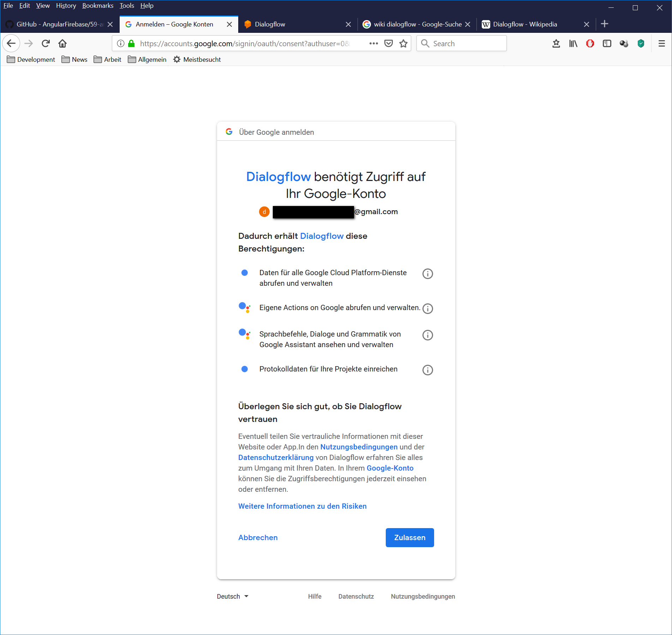
Task: Bookmark this page with the star
Action: (x=403, y=43)
